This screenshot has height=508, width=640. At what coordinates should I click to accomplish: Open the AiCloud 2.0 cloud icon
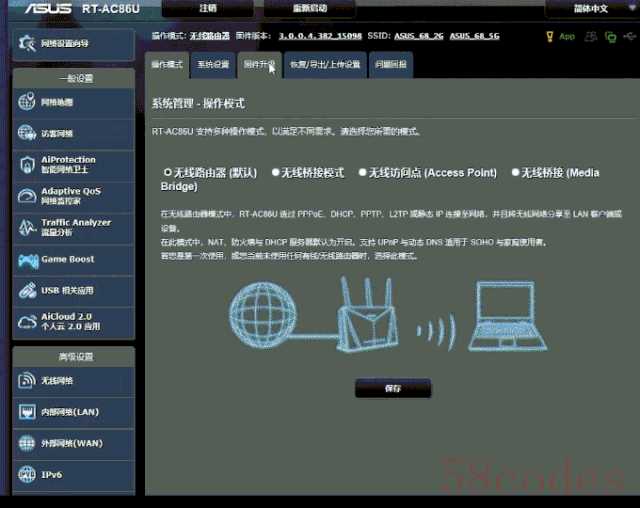coord(27,322)
